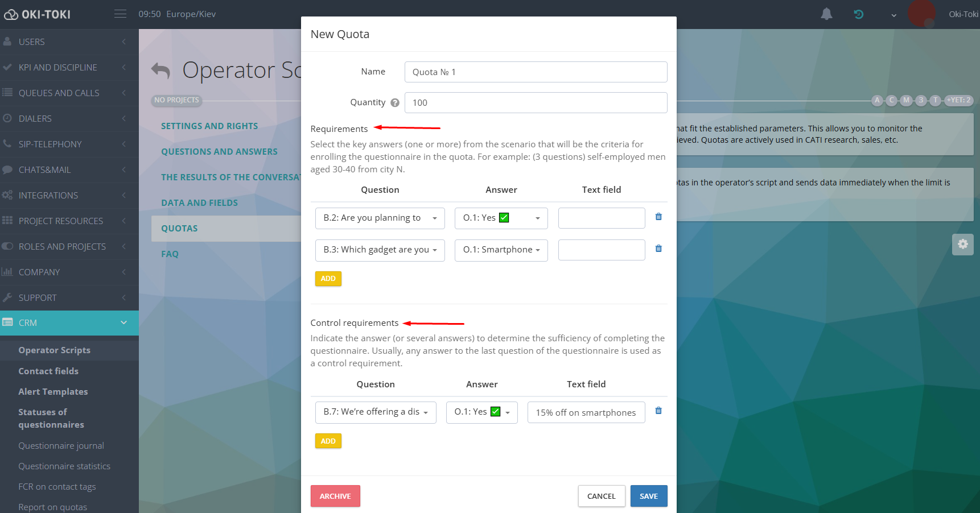
Task: Select Contact fields in CRM submenu
Action: click(x=48, y=371)
